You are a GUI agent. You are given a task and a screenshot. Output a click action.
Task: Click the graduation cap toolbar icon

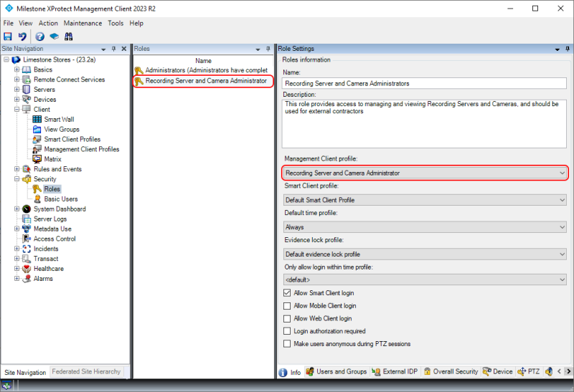coord(55,37)
